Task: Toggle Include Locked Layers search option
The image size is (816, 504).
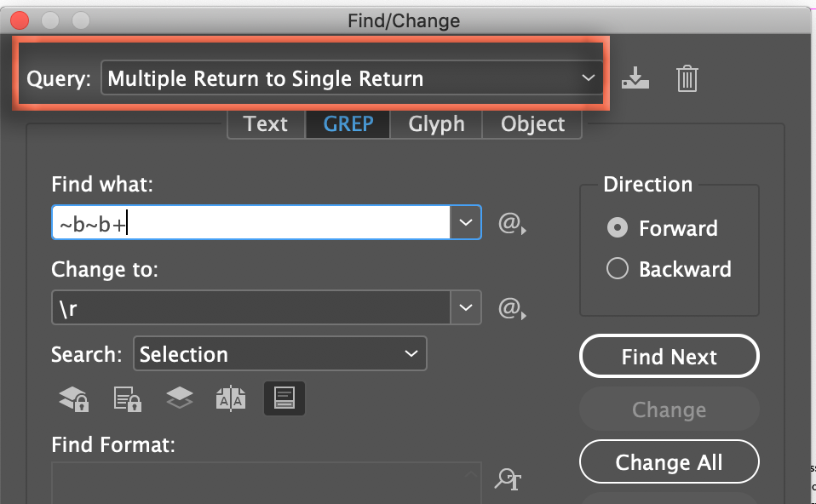Action: tap(72, 398)
